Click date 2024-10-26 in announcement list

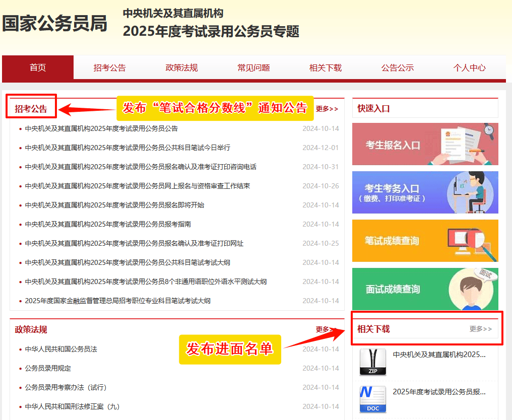click(x=321, y=186)
